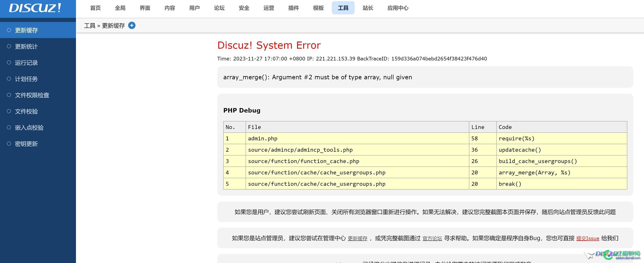Screen dimensions: 644x263
Task: Select 嵌入点校验 in the sidebar
Action: click(38, 128)
